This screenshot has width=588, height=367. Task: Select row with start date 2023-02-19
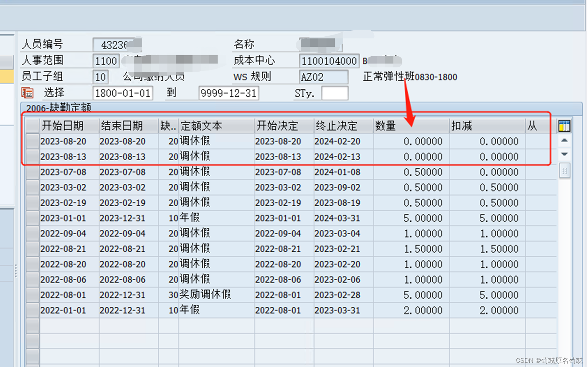(32, 203)
